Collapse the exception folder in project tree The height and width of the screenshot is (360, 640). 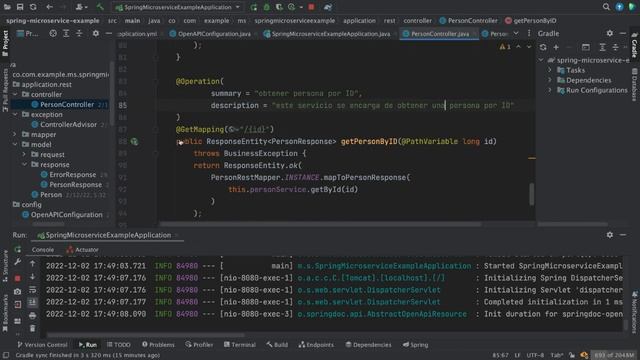click(x=16, y=114)
